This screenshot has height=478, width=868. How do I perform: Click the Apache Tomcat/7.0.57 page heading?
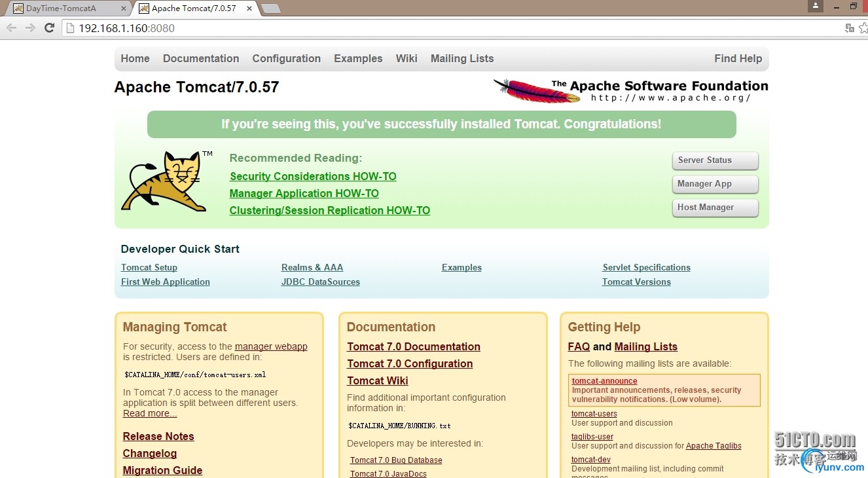196,88
